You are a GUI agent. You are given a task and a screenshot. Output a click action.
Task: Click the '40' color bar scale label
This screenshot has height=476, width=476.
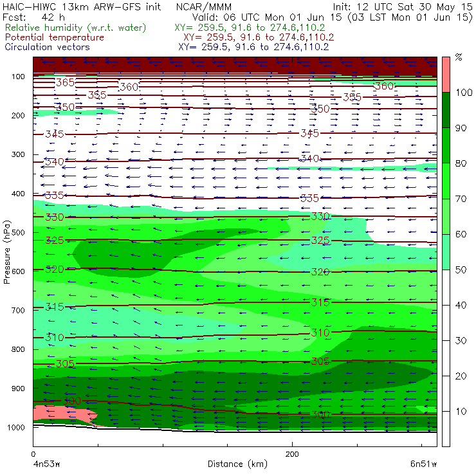pyautogui.click(x=461, y=305)
